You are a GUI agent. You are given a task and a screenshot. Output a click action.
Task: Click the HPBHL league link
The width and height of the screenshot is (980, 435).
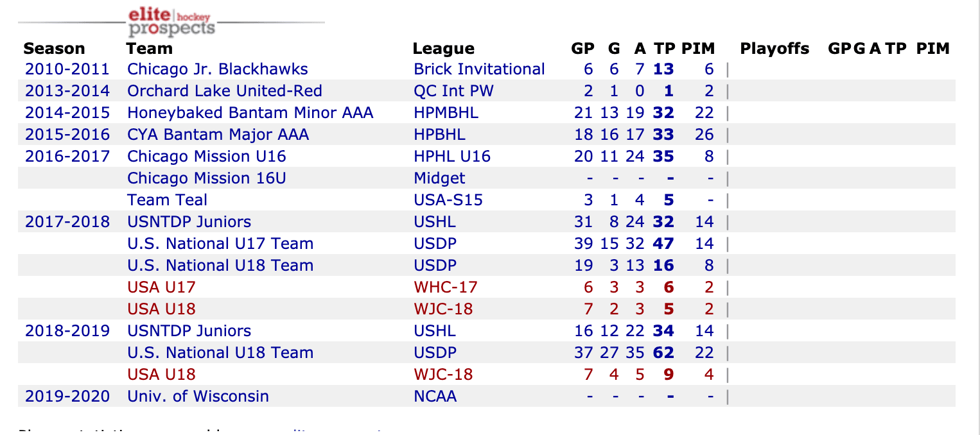pyautogui.click(x=440, y=135)
